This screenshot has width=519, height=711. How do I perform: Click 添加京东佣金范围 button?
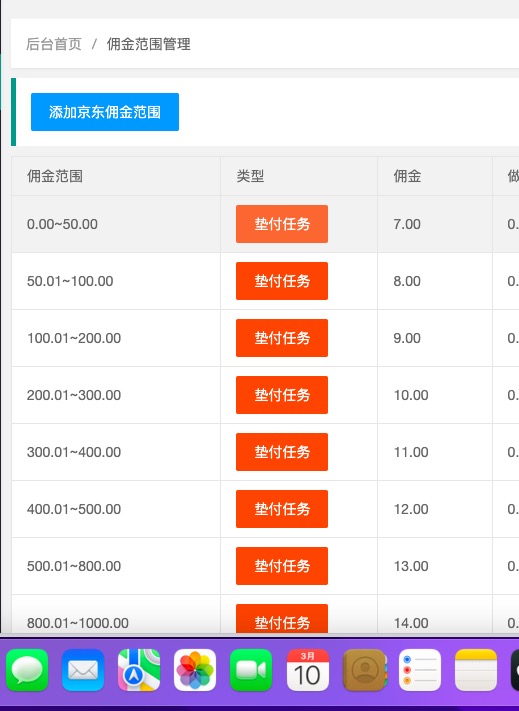[x=105, y=112]
